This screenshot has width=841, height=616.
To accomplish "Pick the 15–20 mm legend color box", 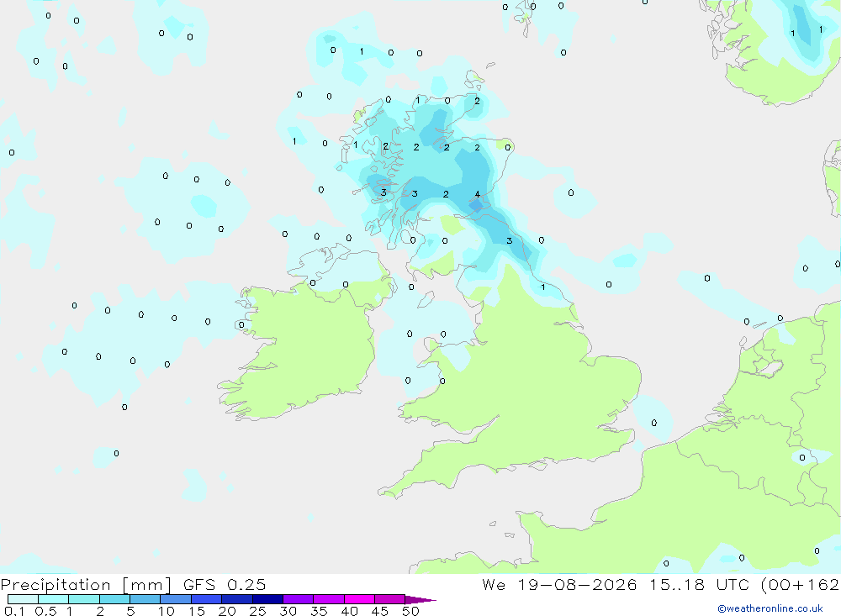I will [x=207, y=599].
